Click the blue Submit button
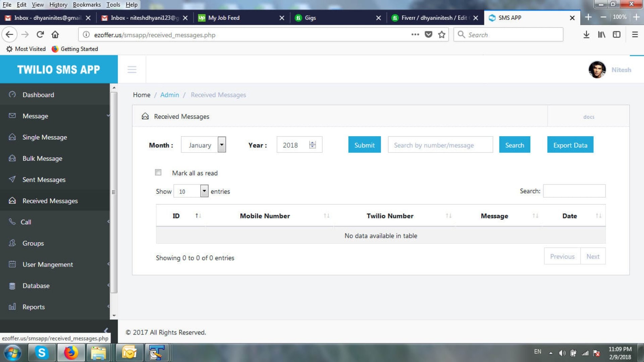The height and width of the screenshot is (362, 644). coord(364,145)
